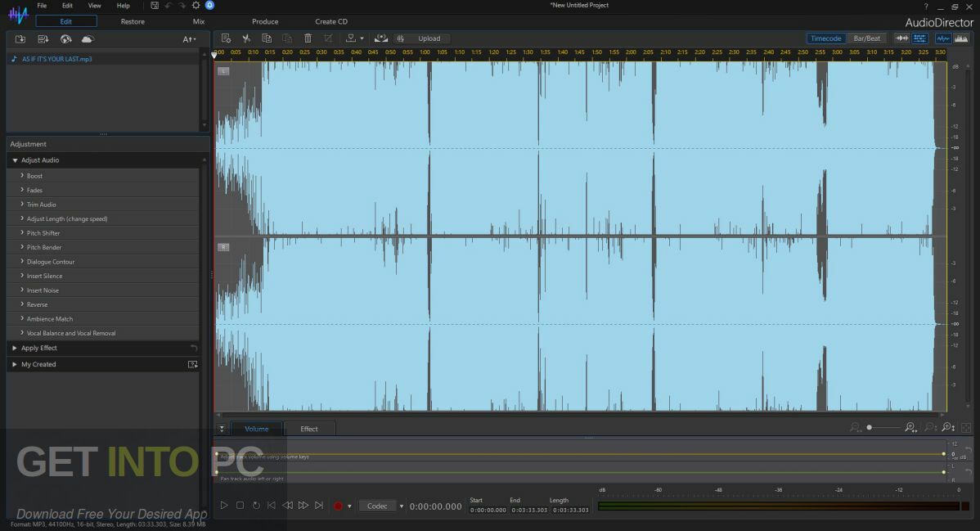980x531 pixels.
Task: Click the Delete trash icon
Action: pyautogui.click(x=308, y=38)
